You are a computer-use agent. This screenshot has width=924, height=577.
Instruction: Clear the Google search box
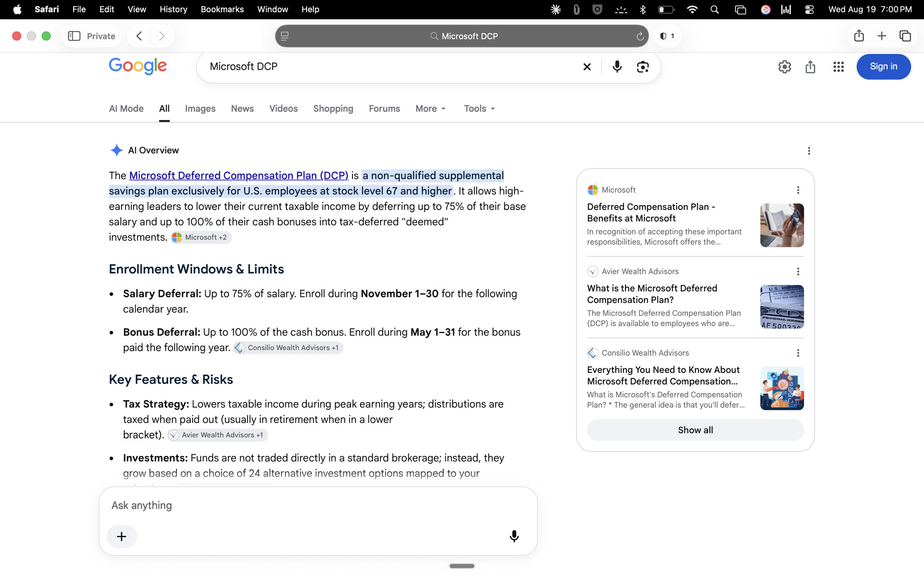tap(587, 67)
